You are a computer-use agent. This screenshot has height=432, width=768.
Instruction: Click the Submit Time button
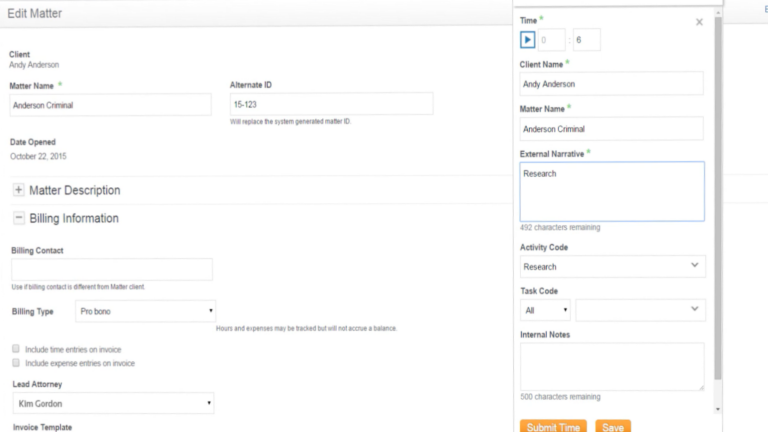553,427
